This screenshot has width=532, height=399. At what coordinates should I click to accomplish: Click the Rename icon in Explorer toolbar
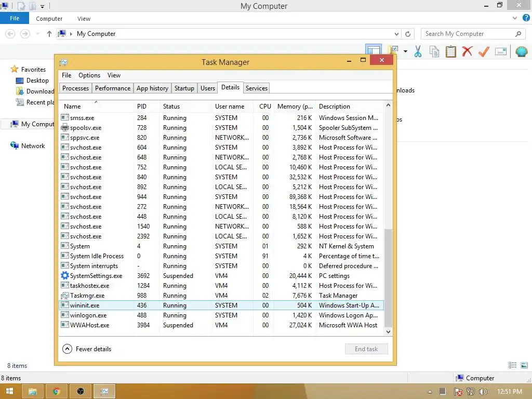pos(501,51)
